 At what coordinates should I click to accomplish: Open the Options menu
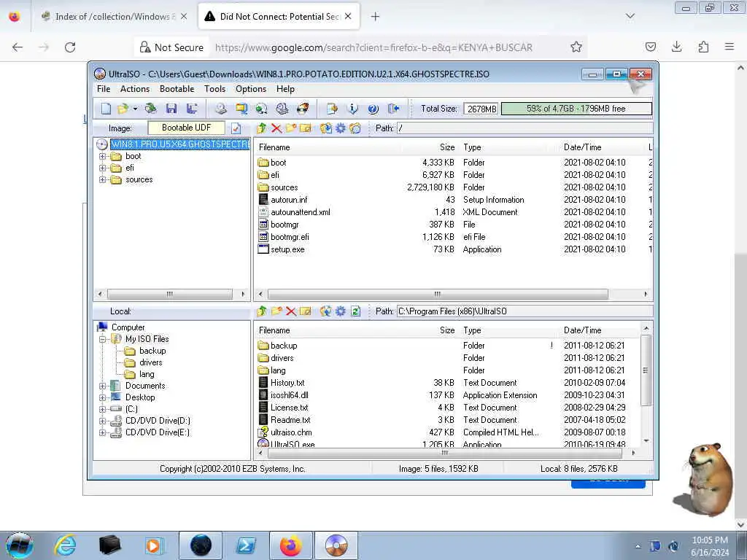[x=251, y=89]
